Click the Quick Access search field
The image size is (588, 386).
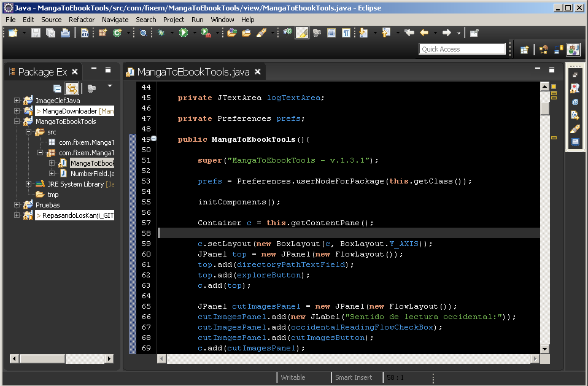[462, 49]
